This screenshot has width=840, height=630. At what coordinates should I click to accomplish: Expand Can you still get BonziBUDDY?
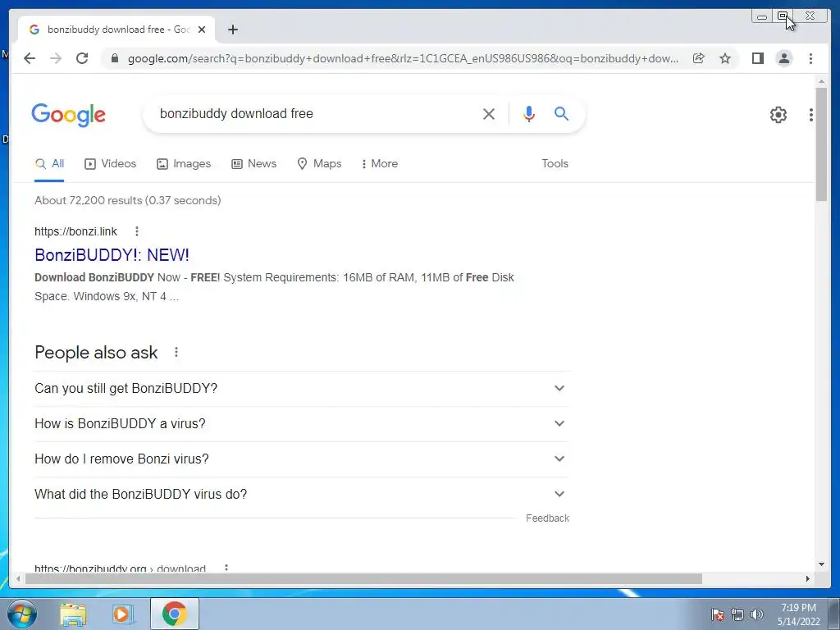pos(302,388)
